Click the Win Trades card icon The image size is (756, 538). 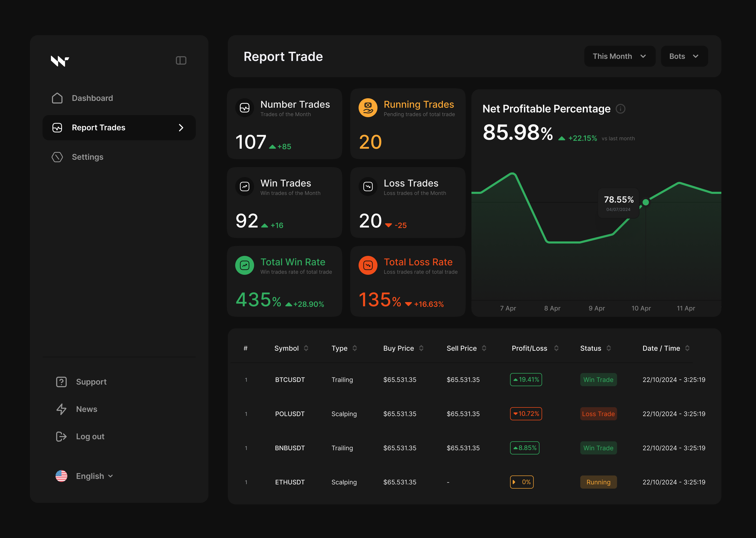pos(245,187)
